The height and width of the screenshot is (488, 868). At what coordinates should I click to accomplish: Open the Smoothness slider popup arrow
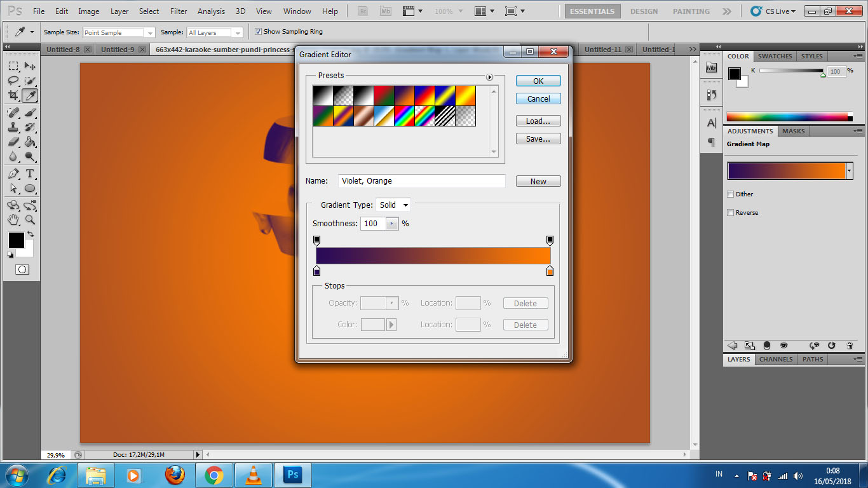[392, 224]
